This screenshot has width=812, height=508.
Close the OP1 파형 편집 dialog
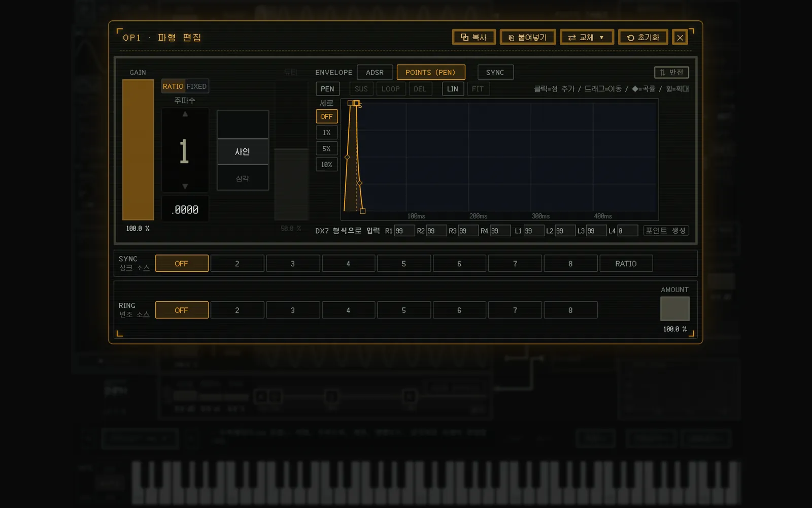(680, 37)
